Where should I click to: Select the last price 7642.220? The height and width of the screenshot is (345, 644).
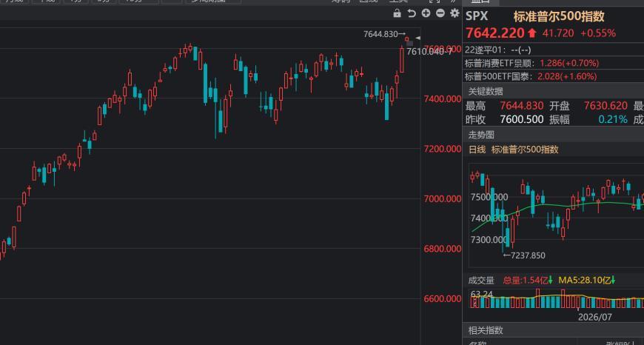click(x=495, y=33)
